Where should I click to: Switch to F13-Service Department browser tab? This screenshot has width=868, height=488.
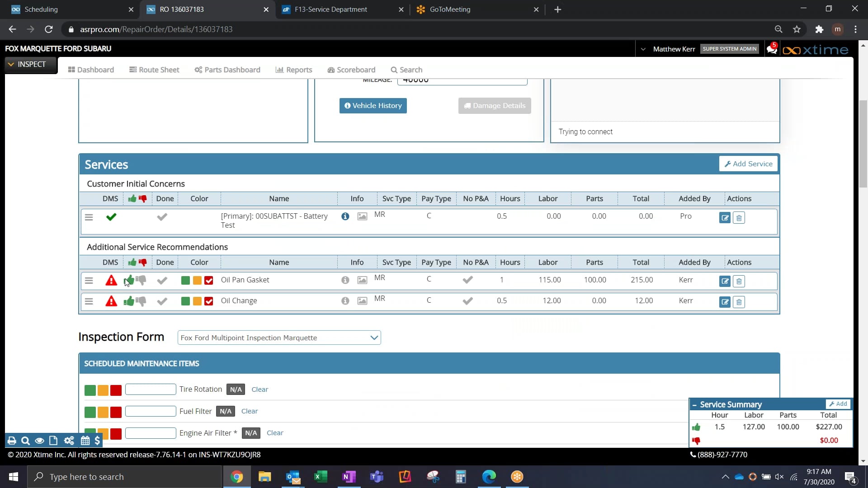click(x=330, y=9)
